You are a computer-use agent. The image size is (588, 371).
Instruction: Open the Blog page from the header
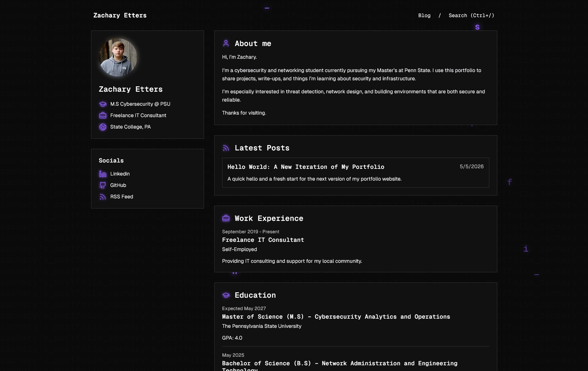tap(424, 15)
